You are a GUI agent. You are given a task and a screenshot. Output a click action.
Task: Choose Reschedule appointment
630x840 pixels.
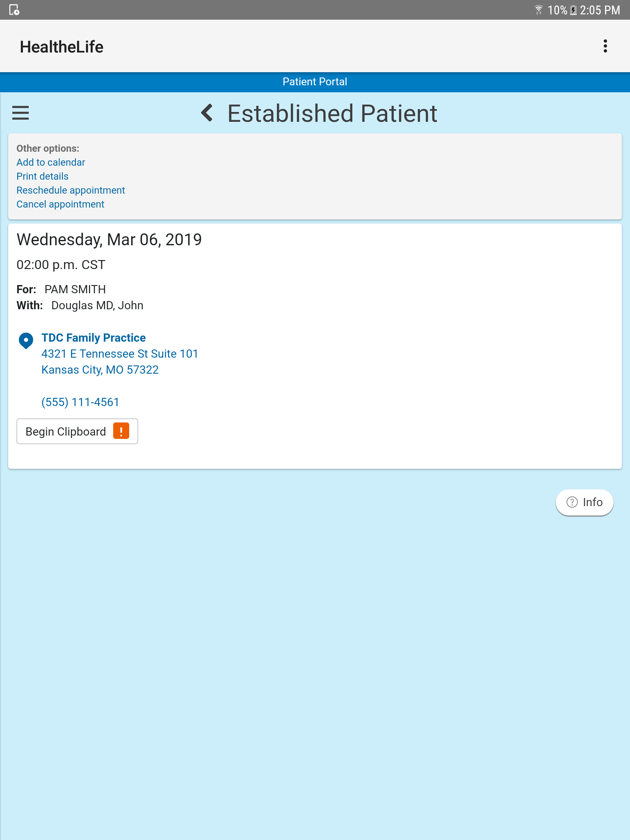tap(71, 190)
